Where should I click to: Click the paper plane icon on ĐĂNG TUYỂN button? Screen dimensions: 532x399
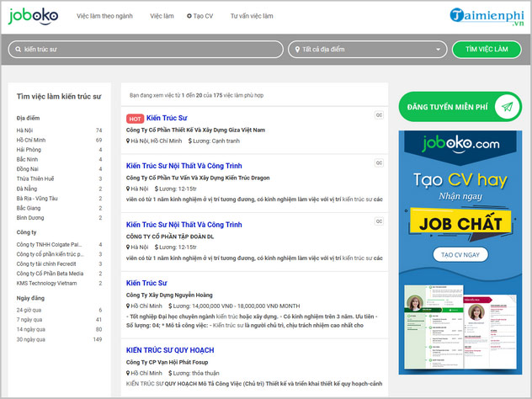507,107
